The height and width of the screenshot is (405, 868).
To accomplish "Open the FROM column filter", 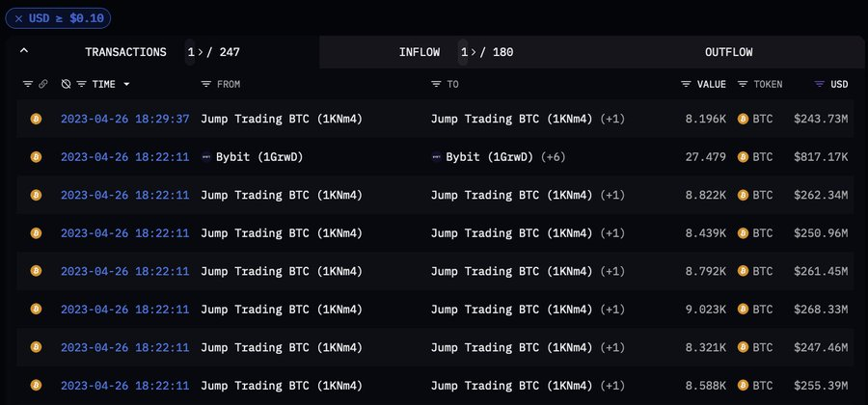I will [206, 85].
